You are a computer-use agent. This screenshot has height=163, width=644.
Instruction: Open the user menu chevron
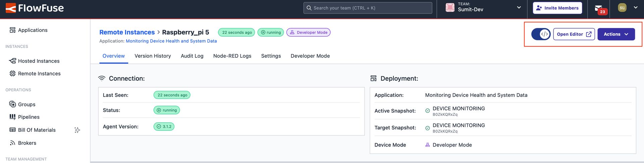tap(636, 7)
